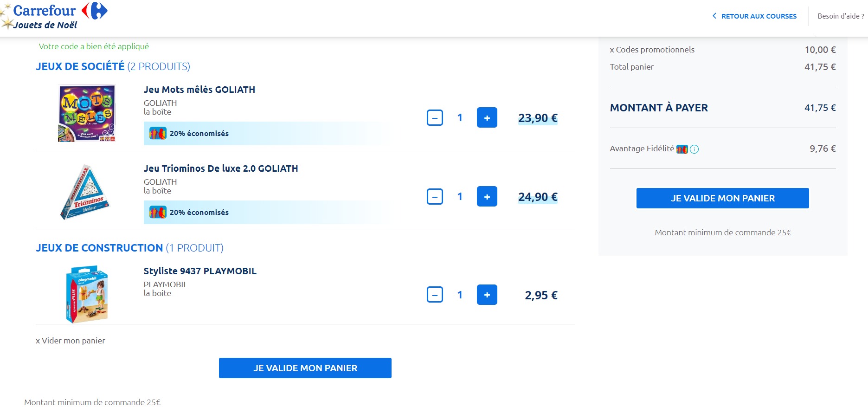868x407 pixels.
Task: Open the Jeu Mots mêlés GOLIATH product page
Action: [x=199, y=89]
